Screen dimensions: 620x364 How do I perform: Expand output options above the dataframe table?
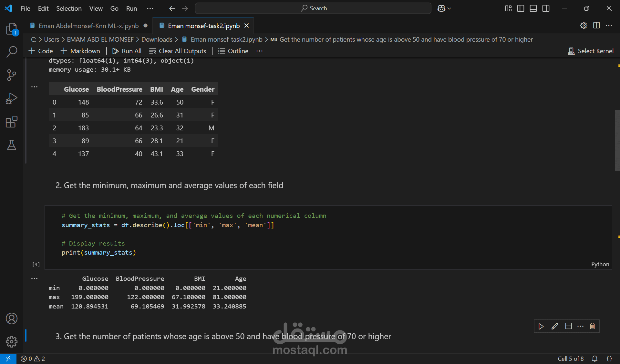click(34, 87)
